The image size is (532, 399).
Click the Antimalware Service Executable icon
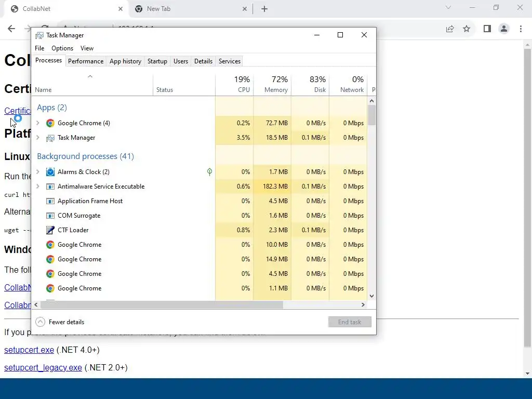[x=50, y=187]
